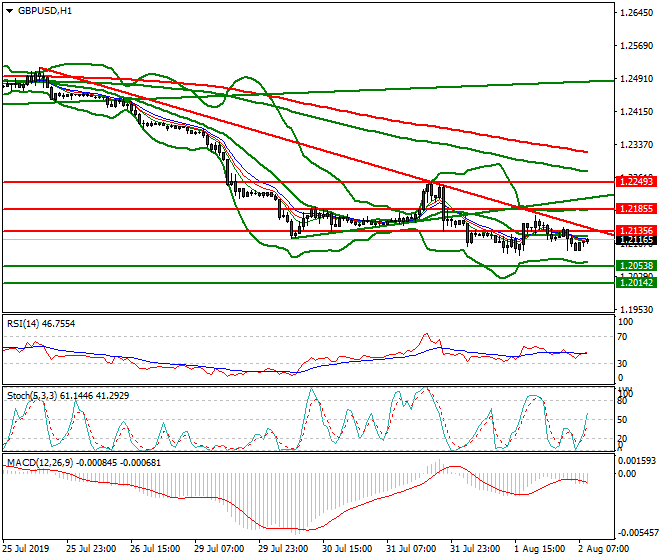Image resolution: width=660 pixels, height=560 pixels.
Task: Click the 25 Jul 2019 date label
Action: point(26,549)
